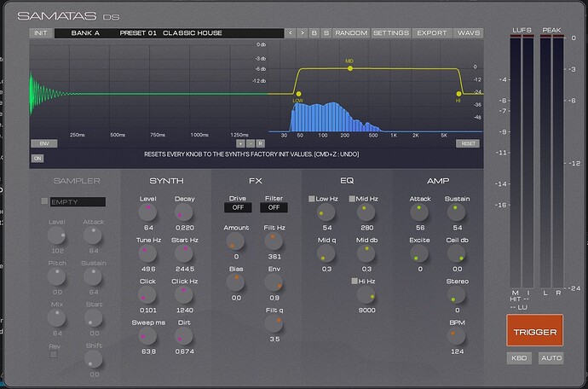Click the Sampler Level knob
Screen dimensions: 588x389
(x=56, y=235)
